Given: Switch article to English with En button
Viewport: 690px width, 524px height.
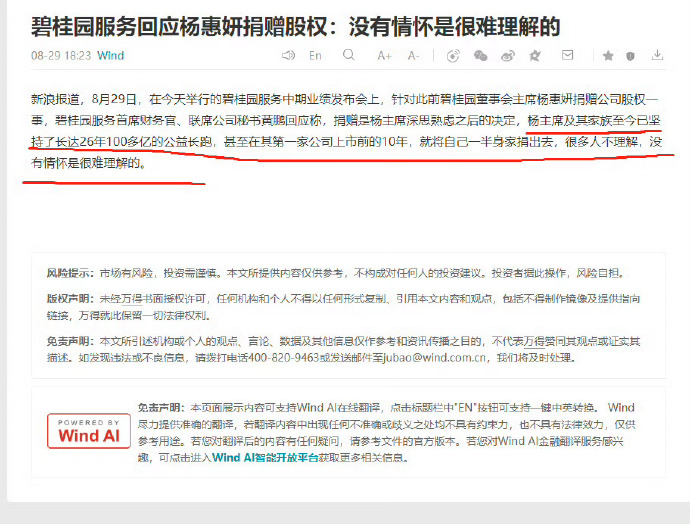Looking at the screenshot, I should click(x=315, y=55).
